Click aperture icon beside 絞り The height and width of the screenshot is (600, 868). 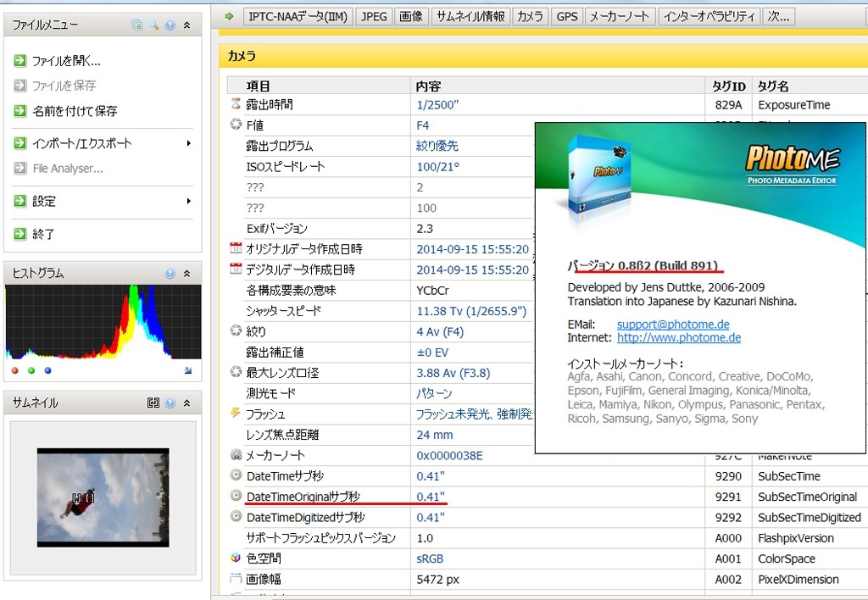click(236, 331)
